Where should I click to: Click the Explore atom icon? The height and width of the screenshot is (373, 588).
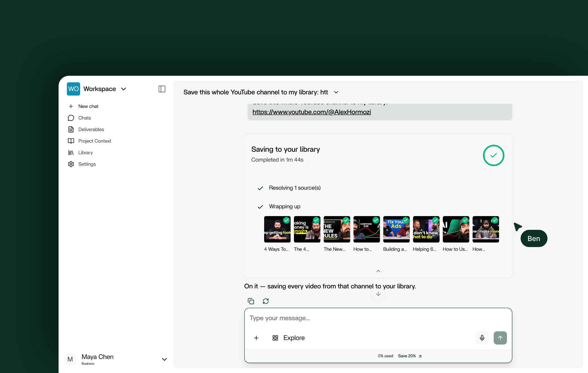[x=275, y=338]
